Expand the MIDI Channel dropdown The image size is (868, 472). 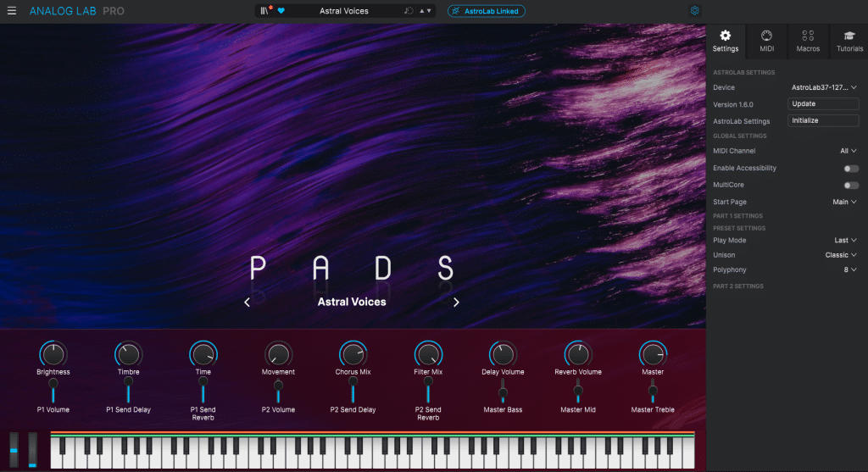[848, 151]
